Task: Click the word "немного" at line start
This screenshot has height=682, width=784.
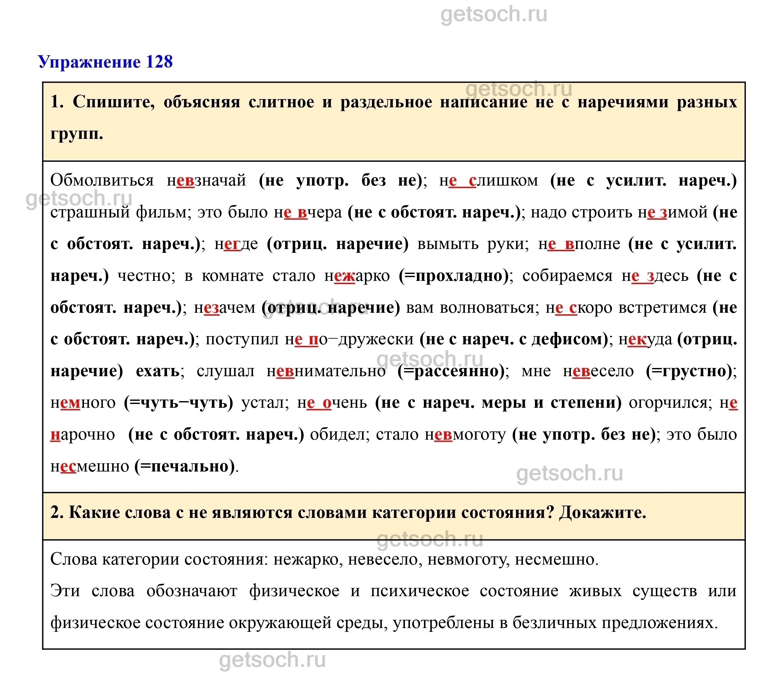Action: (83, 403)
